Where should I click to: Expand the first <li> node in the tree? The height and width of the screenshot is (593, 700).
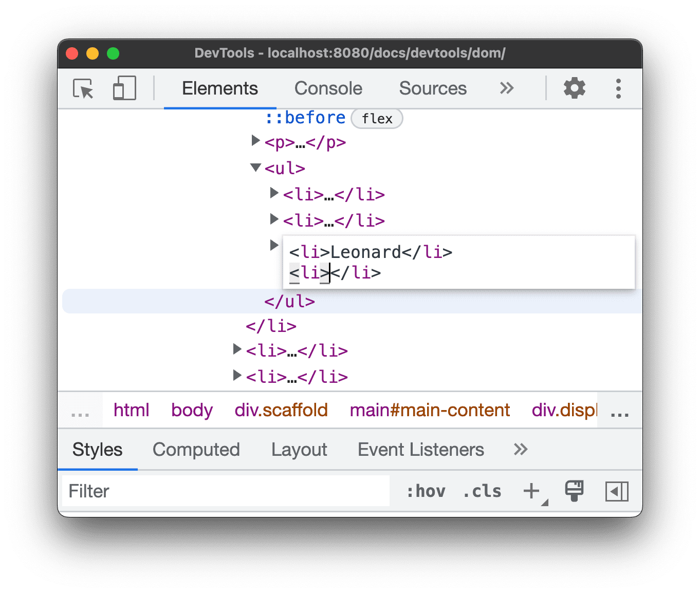click(x=274, y=193)
